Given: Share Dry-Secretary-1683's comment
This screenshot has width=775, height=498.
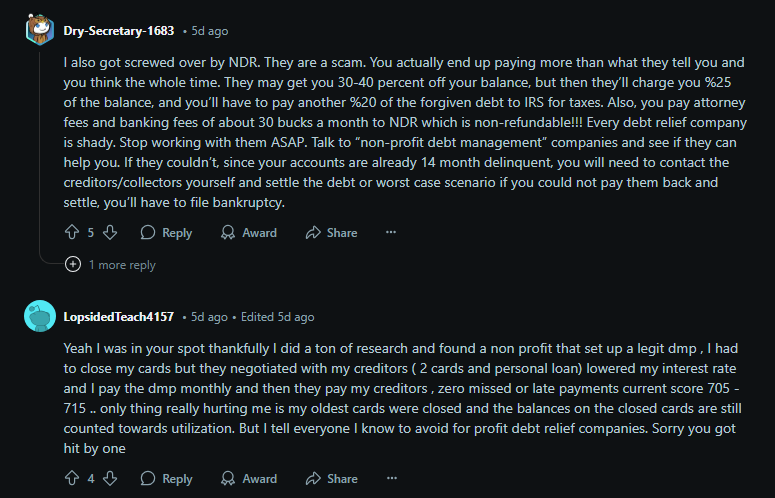Looking at the screenshot, I should pos(330,232).
